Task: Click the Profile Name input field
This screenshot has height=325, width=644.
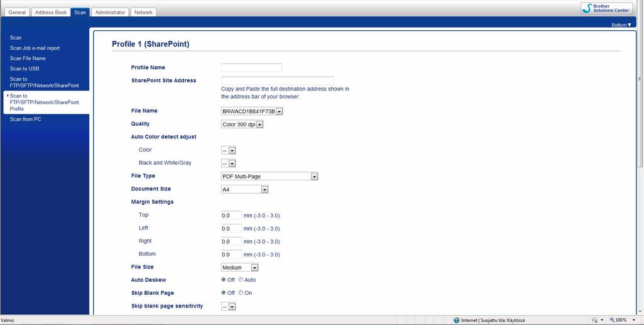Action: tap(251, 68)
